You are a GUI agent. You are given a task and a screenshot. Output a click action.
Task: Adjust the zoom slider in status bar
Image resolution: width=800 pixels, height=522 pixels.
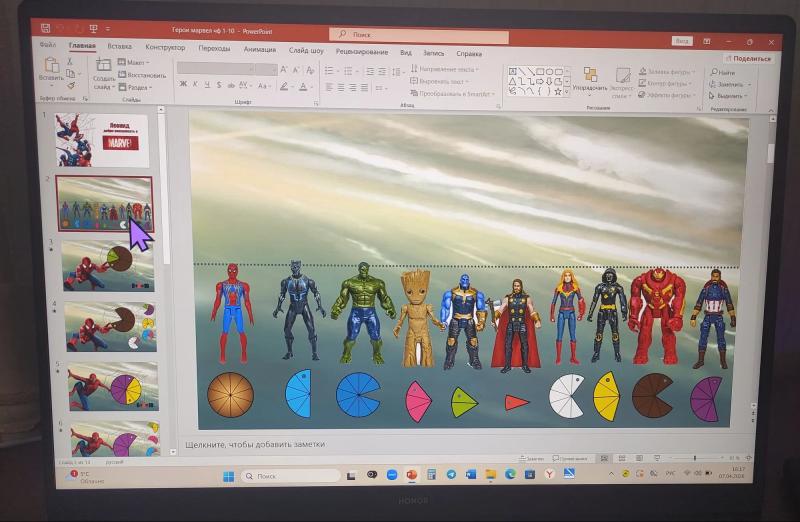tap(695, 458)
